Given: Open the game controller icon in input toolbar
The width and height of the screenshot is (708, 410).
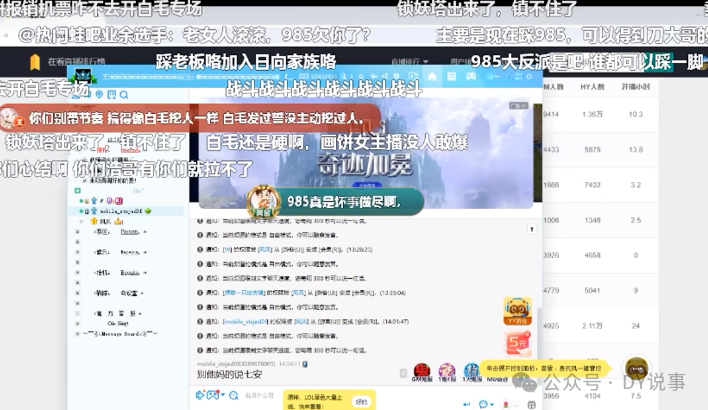Looking at the screenshot, I should click(x=212, y=396).
